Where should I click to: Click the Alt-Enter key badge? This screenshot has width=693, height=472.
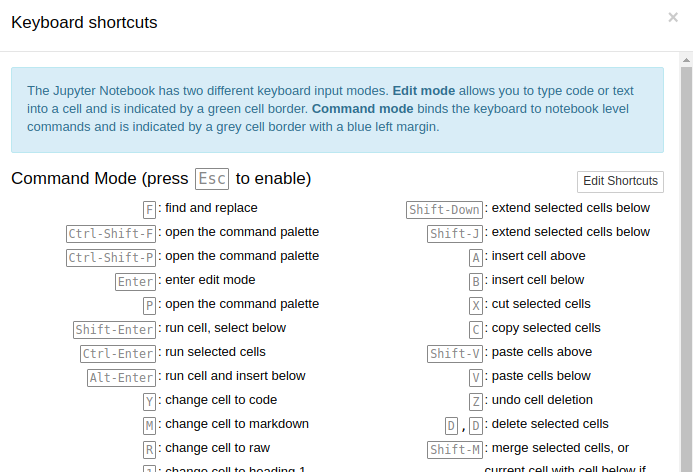point(122,377)
